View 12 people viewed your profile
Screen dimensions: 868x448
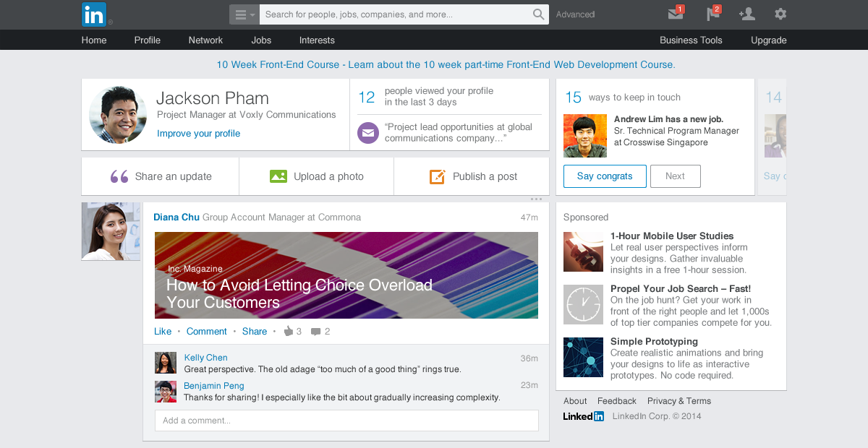point(425,96)
